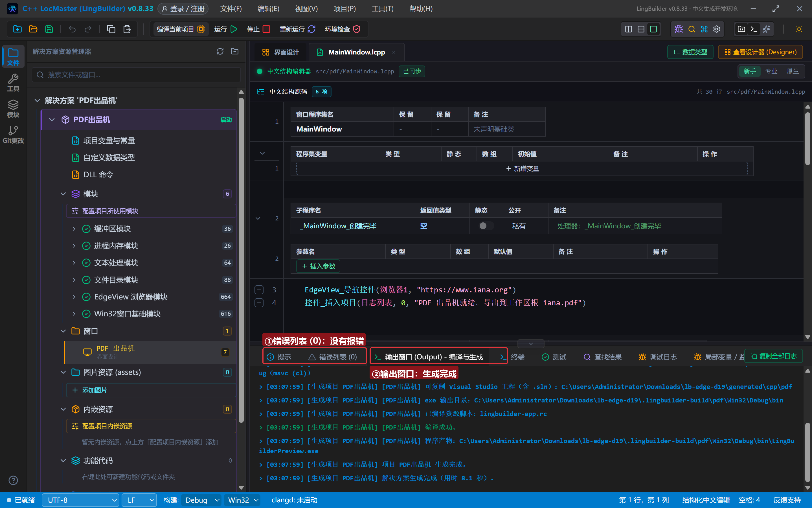Image resolution: width=812 pixels, height=508 pixels.
Task: Toggle the 静态 switch for _MainWindow_创建完毕
Action: pos(486,226)
